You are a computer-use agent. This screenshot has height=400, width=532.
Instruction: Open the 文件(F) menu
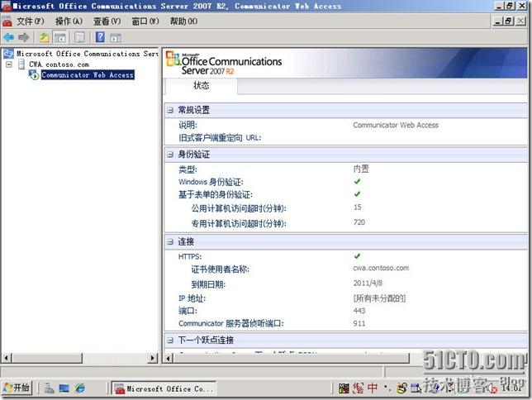(x=31, y=21)
